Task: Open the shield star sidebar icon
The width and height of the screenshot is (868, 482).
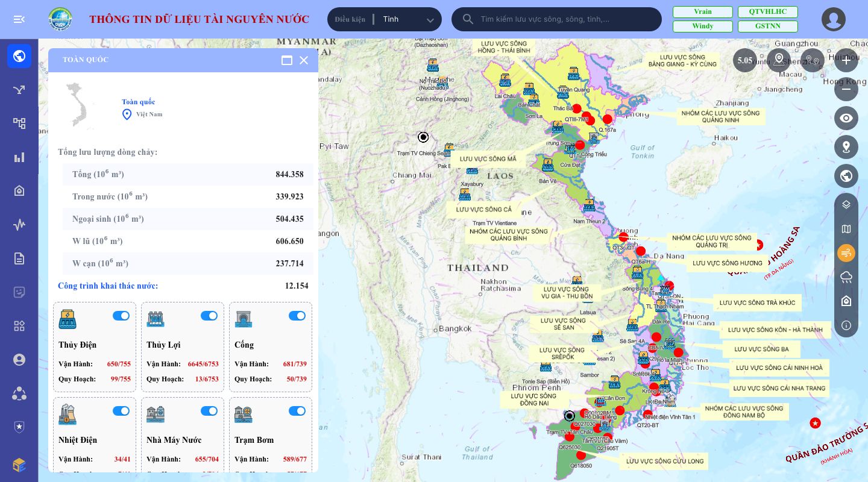Action: [19, 427]
